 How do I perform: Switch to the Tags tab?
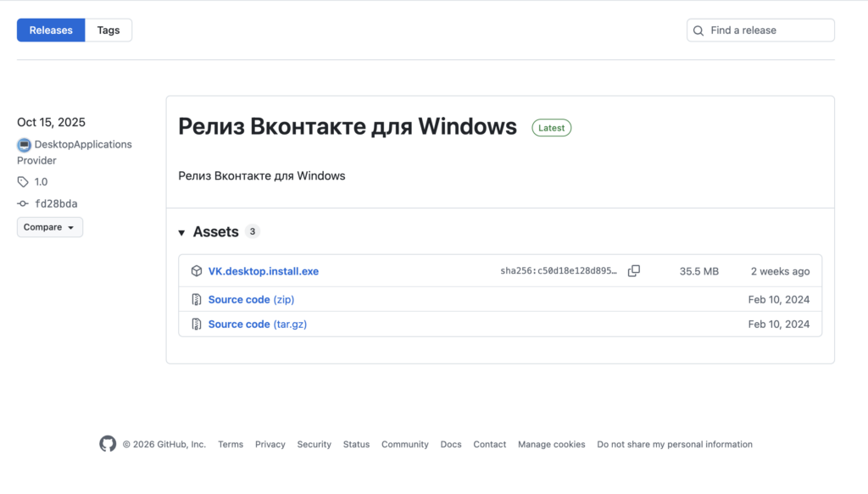(108, 31)
